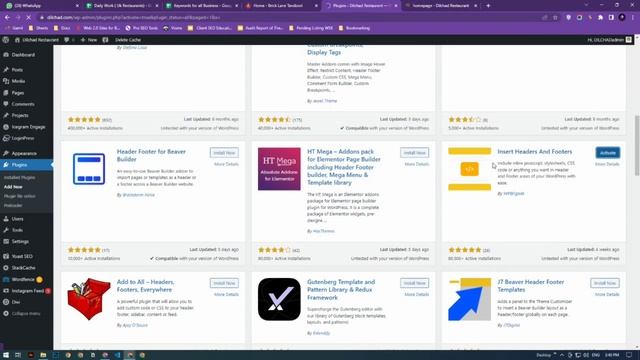Viewport: 640px width, 360px height.
Task: Bookmark this page with star icon
Action: tap(555, 18)
